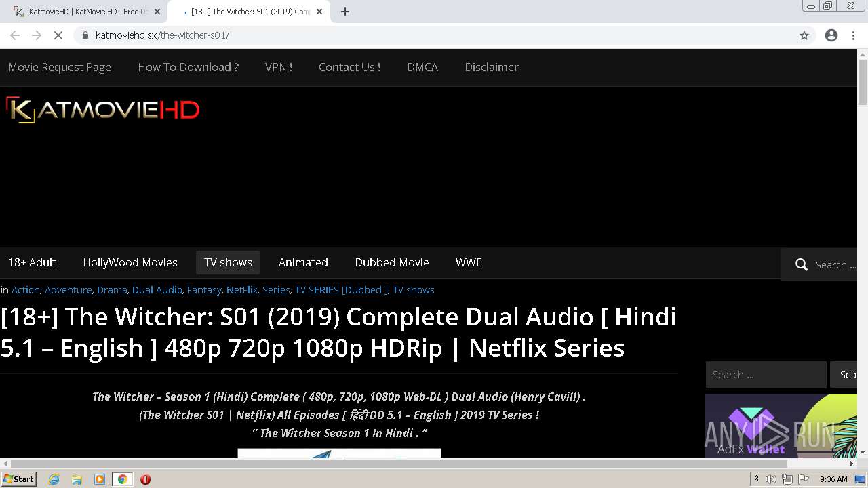This screenshot has height=488, width=868.
Task: Open HollyWood Movies category
Action: click(x=130, y=262)
